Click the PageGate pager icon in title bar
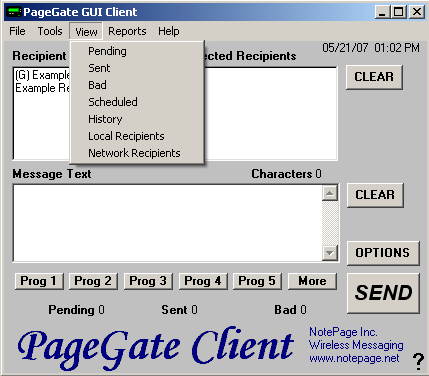429x376 pixels. pos(14,12)
